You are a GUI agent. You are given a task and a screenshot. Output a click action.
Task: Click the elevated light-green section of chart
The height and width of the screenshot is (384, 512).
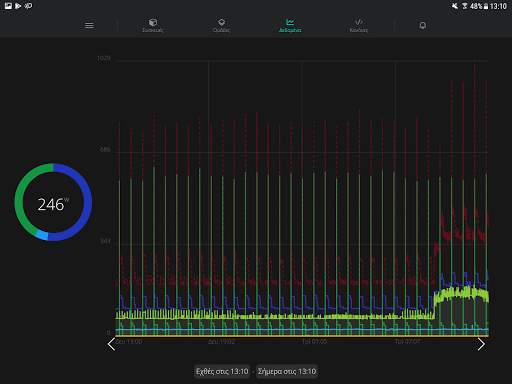[x=461, y=295]
